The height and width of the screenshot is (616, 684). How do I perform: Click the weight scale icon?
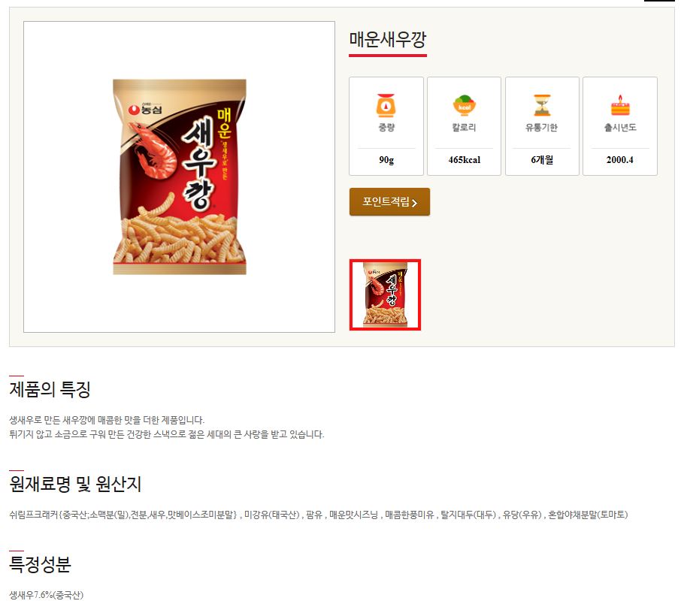(x=386, y=105)
